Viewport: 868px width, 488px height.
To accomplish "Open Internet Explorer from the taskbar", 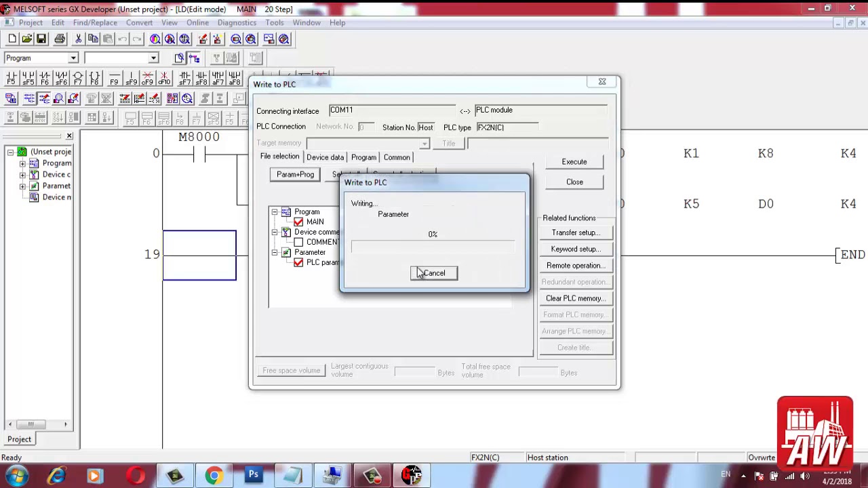I will (56, 476).
